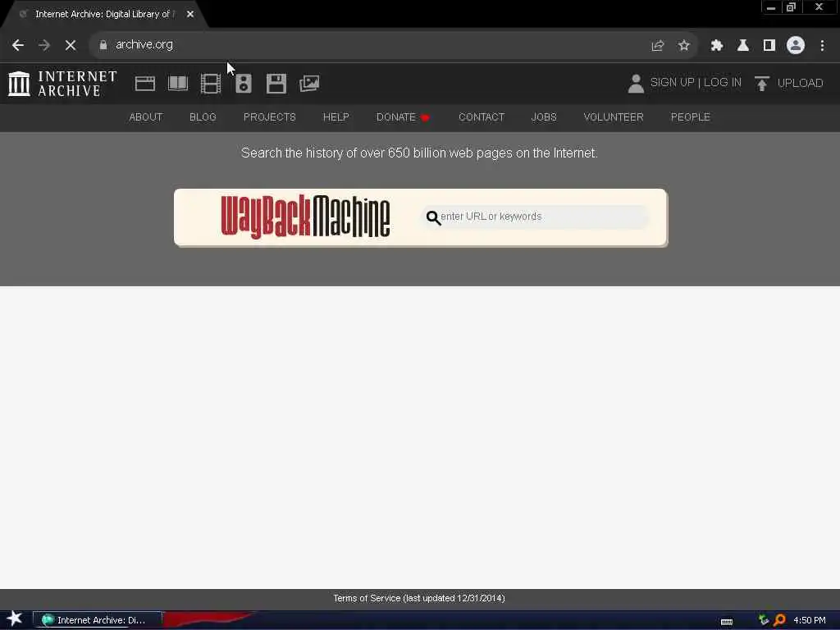Screen dimensions: 840x630
Task: Click the network tray icon
Action: coord(764,620)
